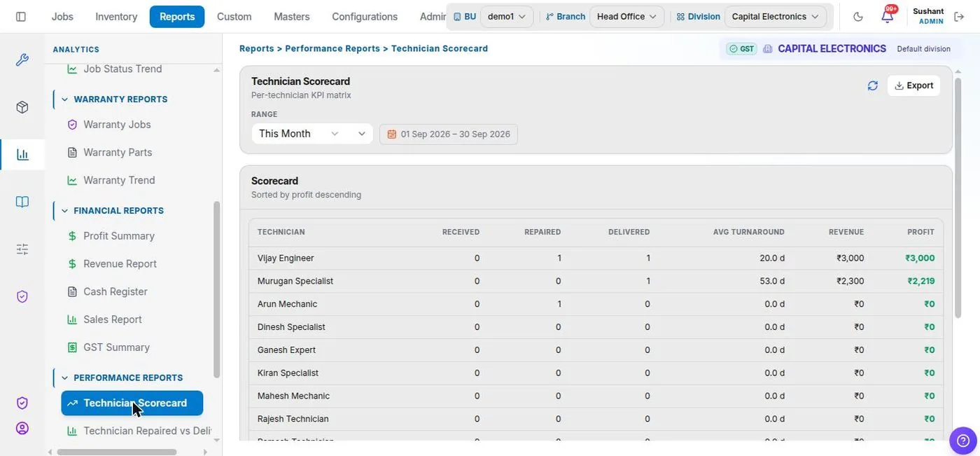Open the box Inventory rail icon

22,107
